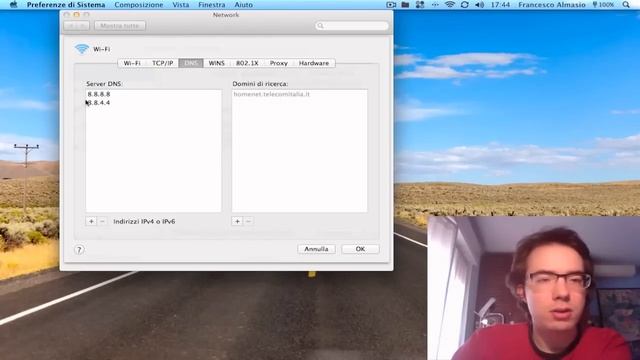Select DNS server 8.8.8.8
The image size is (640, 360).
pos(98,94)
